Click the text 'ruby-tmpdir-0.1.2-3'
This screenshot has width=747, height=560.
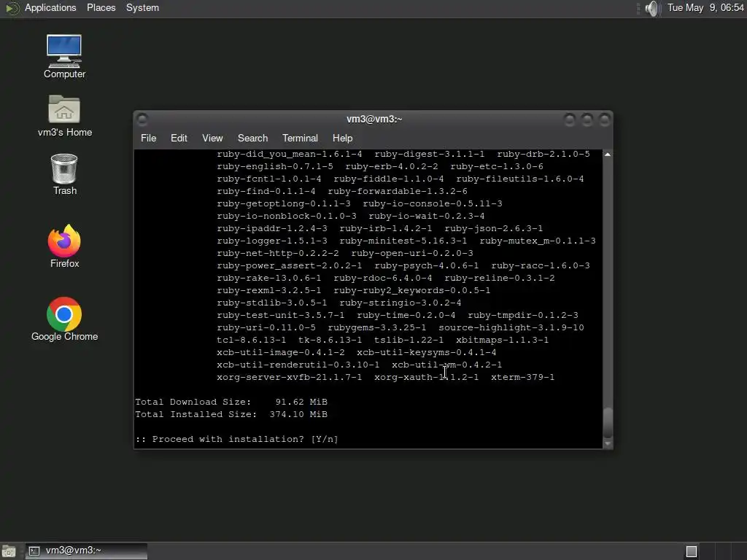(x=522, y=315)
